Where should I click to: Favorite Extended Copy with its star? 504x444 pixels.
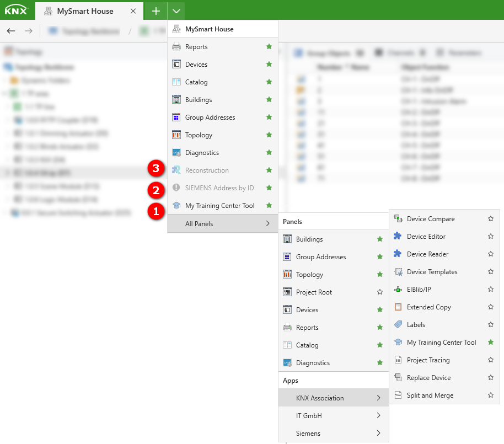[x=491, y=307]
